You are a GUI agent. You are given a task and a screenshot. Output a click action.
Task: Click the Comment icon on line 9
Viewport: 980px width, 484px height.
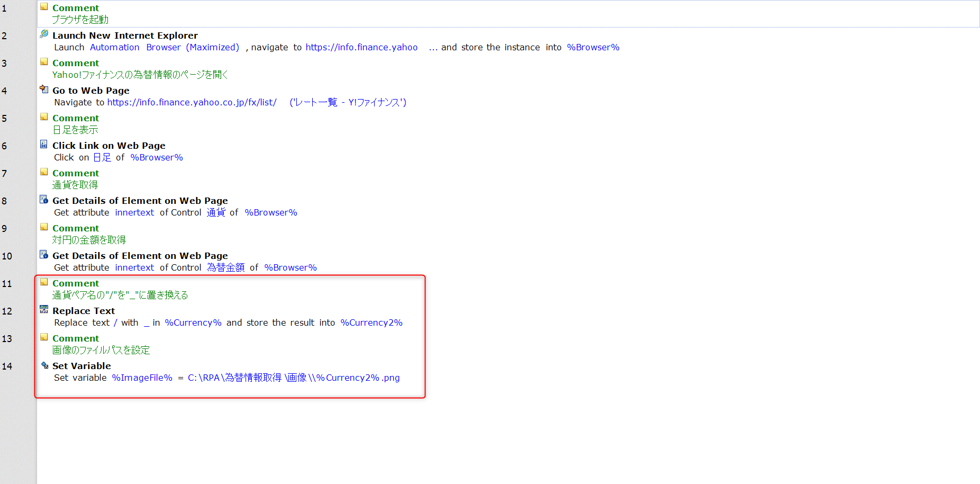44,227
